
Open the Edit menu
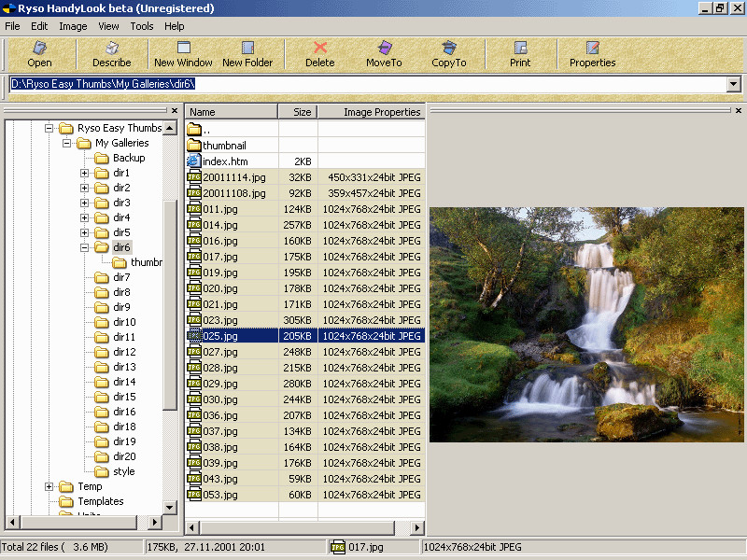[x=39, y=26]
